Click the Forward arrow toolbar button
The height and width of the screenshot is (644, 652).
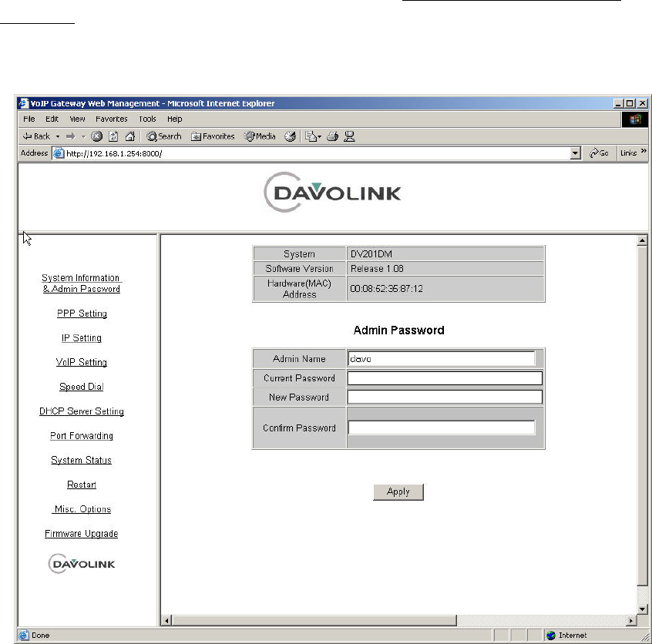[x=70, y=136]
